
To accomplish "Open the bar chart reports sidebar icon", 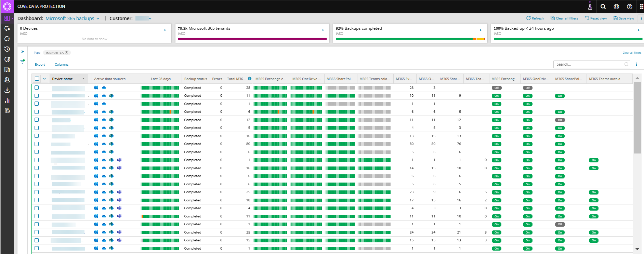I will [7, 101].
